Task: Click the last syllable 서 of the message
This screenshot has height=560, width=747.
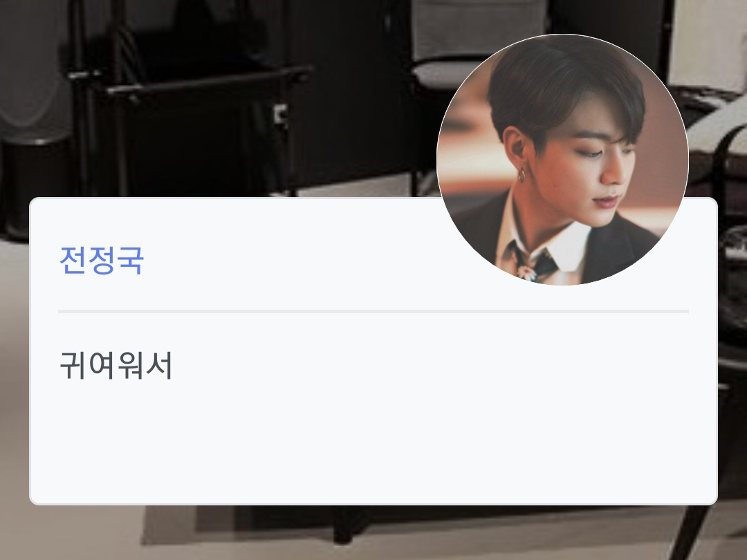Action: point(159,365)
